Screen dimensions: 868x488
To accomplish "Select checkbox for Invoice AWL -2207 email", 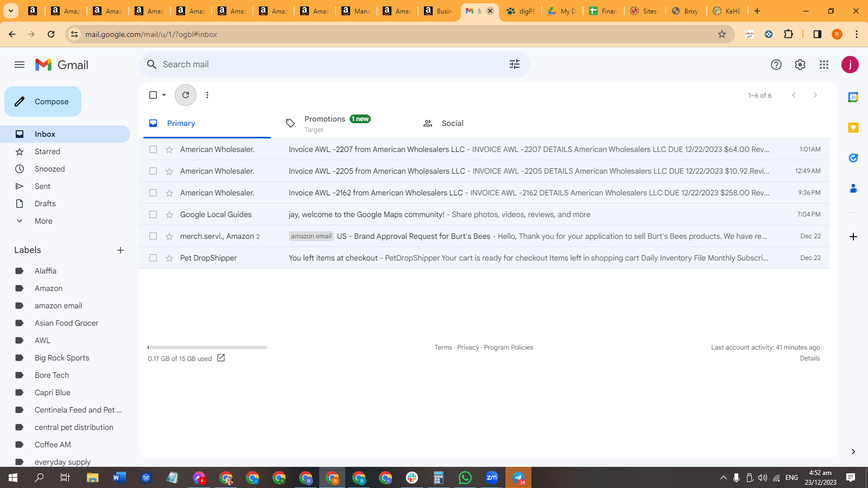I will (153, 149).
